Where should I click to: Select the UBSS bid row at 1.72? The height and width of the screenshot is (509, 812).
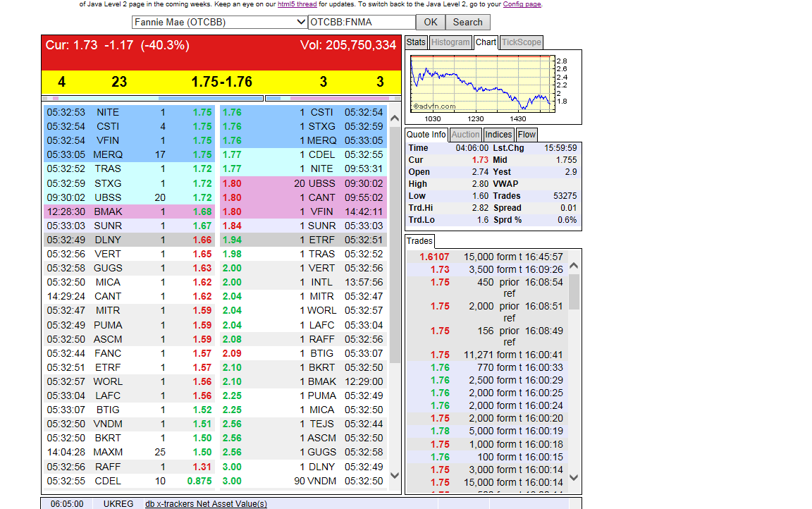click(x=130, y=198)
